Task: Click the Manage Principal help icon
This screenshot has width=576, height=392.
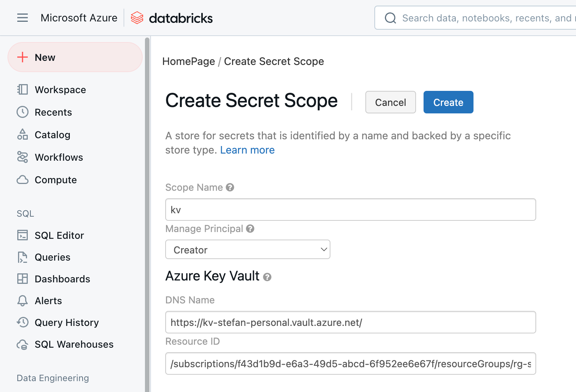Action: pyautogui.click(x=250, y=229)
